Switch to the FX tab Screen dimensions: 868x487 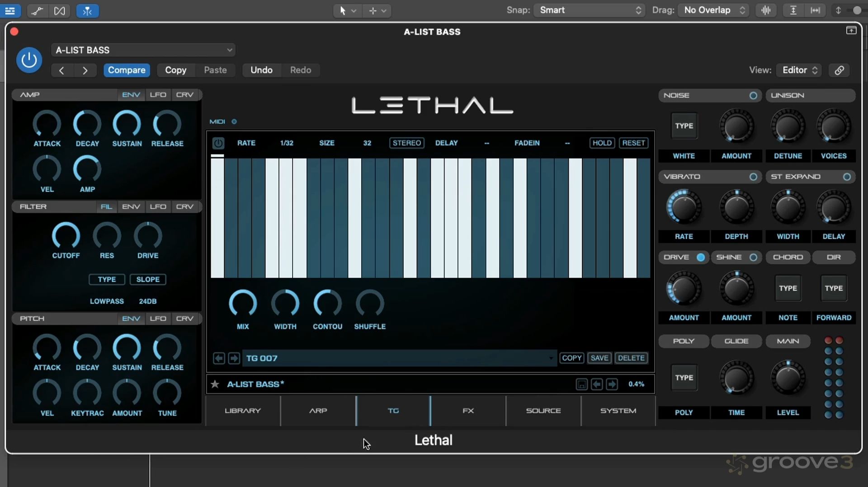468,411
